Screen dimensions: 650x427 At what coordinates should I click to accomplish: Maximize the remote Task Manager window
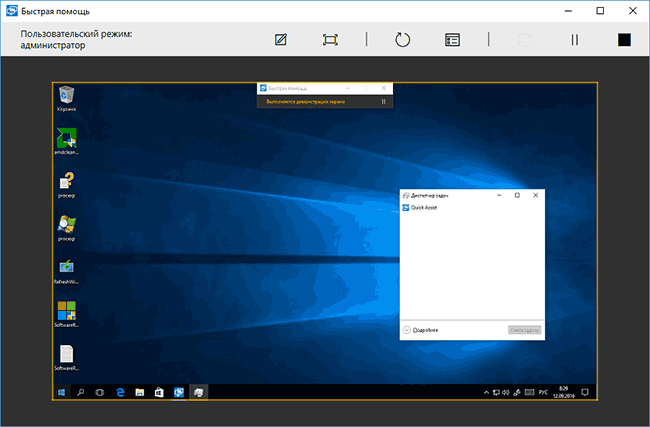click(517, 195)
